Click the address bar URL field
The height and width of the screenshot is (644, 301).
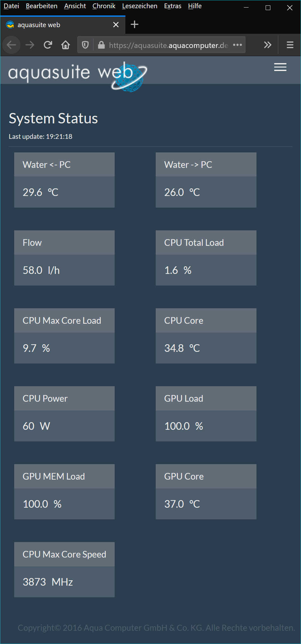pos(168,45)
